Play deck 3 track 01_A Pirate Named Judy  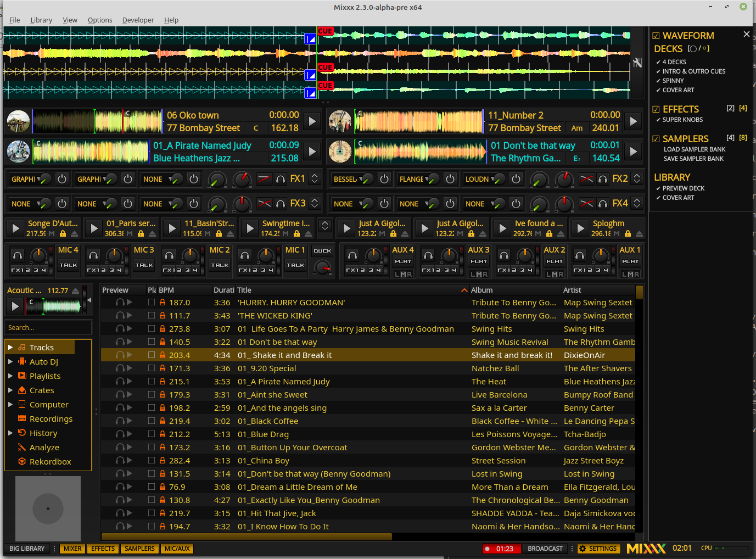(312, 152)
